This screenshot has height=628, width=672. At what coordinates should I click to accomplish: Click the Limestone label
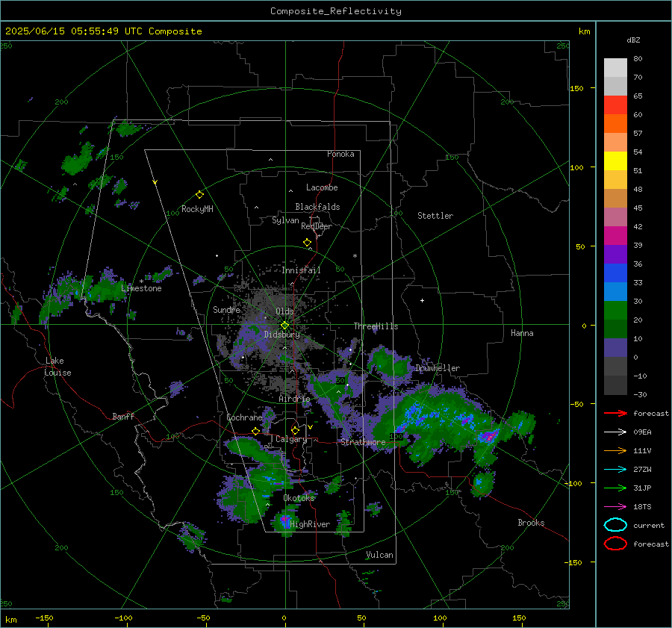[x=141, y=288]
